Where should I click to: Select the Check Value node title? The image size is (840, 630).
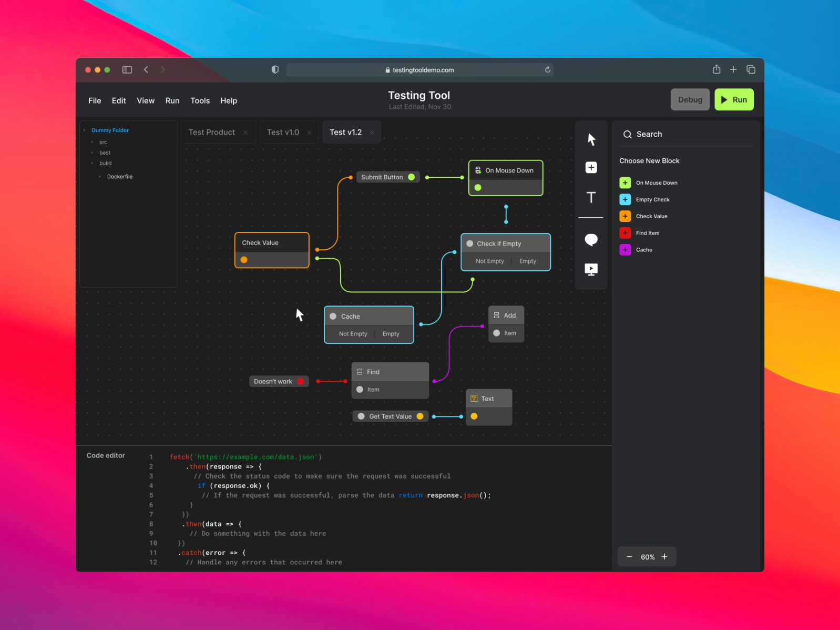pos(260,242)
